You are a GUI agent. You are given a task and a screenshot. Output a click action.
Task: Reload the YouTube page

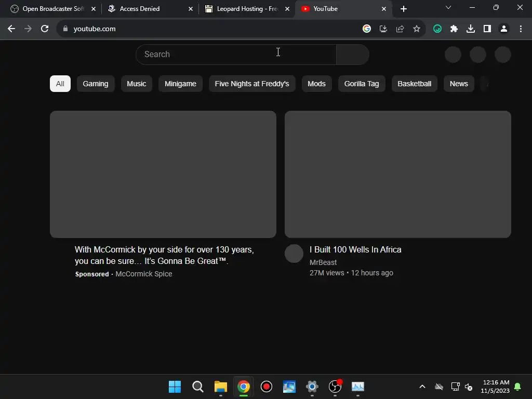coord(45,29)
